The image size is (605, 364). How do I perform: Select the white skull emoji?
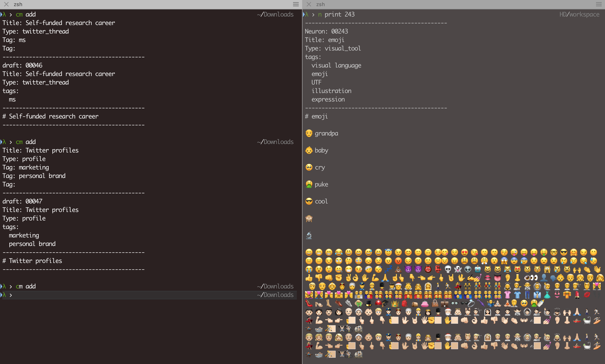click(448, 270)
